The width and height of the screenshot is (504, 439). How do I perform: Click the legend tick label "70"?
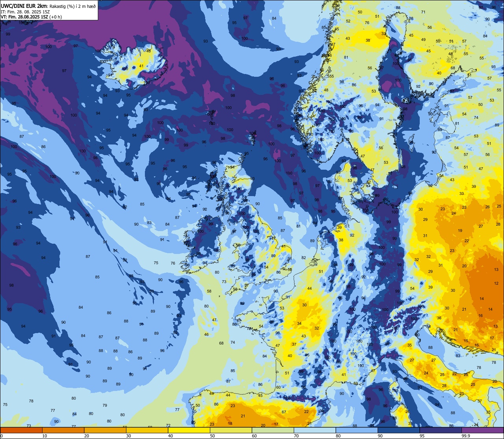coord(296,436)
